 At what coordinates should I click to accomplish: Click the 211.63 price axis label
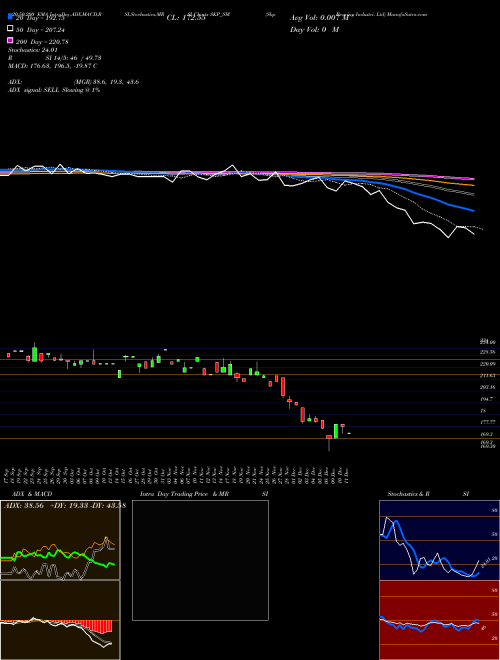(x=487, y=375)
